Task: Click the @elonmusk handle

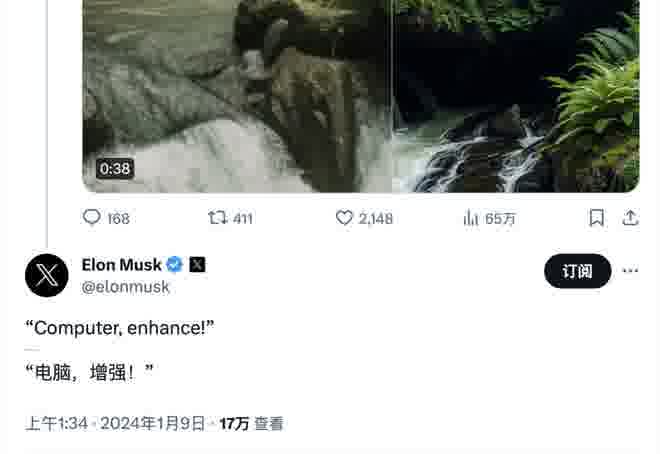Action: click(126, 287)
